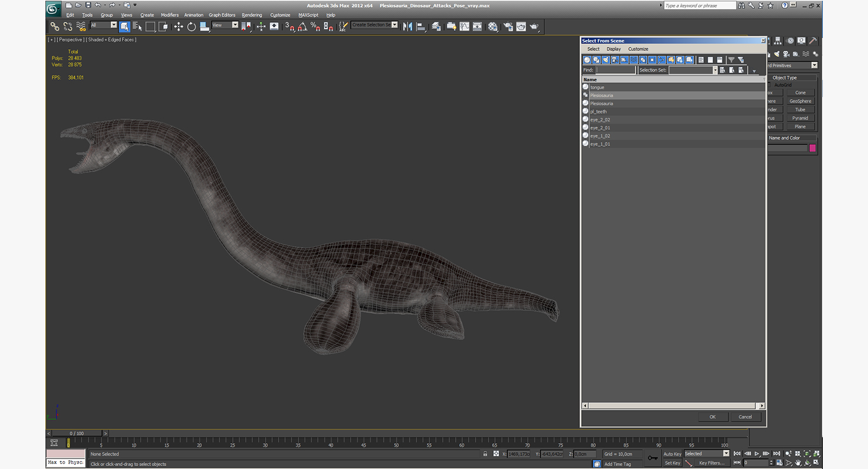Open the Curve Editor icon
This screenshot has width=868, height=469.
coord(464,26)
